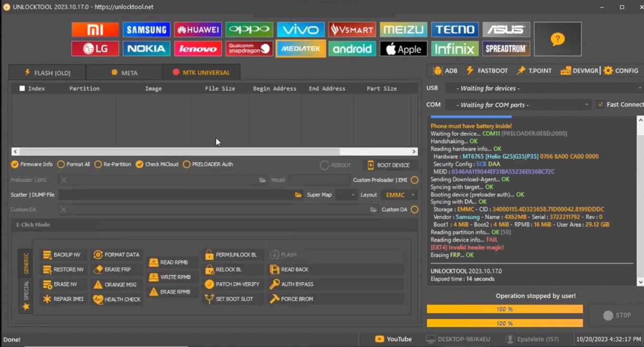Open the FASTBOOT tool
The image size is (644, 347).
coord(487,70)
